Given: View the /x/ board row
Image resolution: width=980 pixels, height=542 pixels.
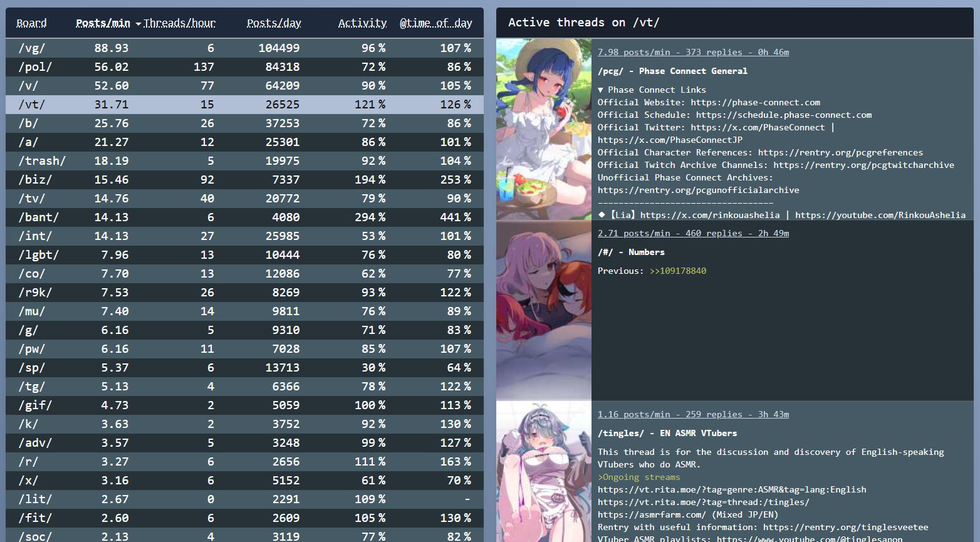Looking at the screenshot, I should (244, 481).
